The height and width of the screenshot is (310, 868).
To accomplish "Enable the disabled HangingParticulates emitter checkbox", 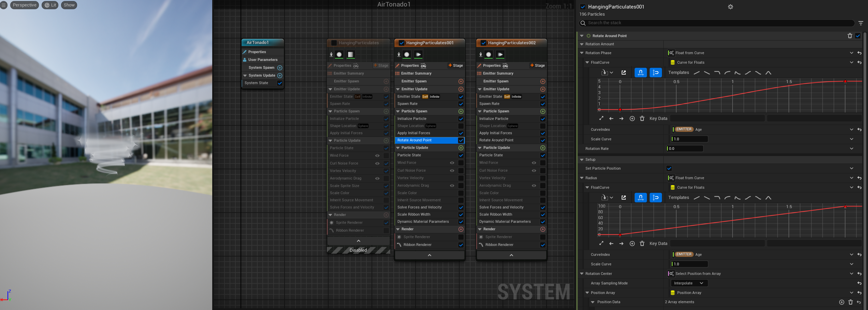I will point(334,43).
